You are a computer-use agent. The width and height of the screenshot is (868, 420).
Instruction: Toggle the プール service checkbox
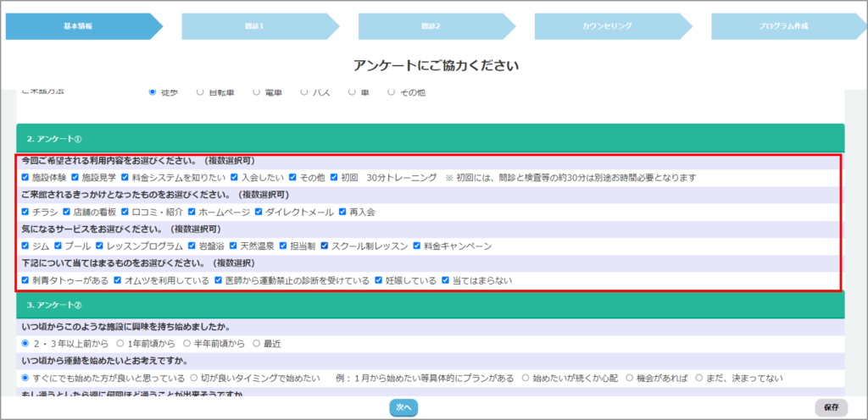point(58,246)
